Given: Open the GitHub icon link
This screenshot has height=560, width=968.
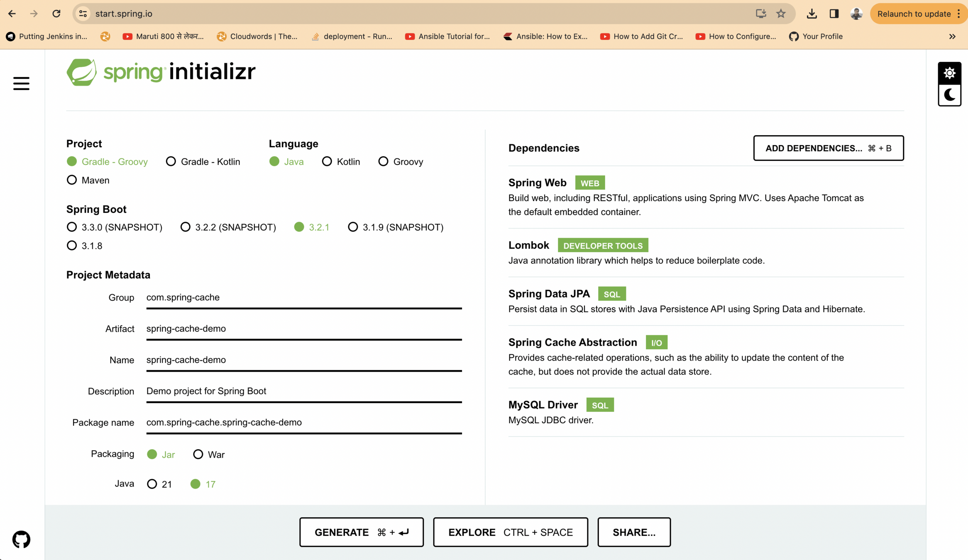Looking at the screenshot, I should [21, 539].
